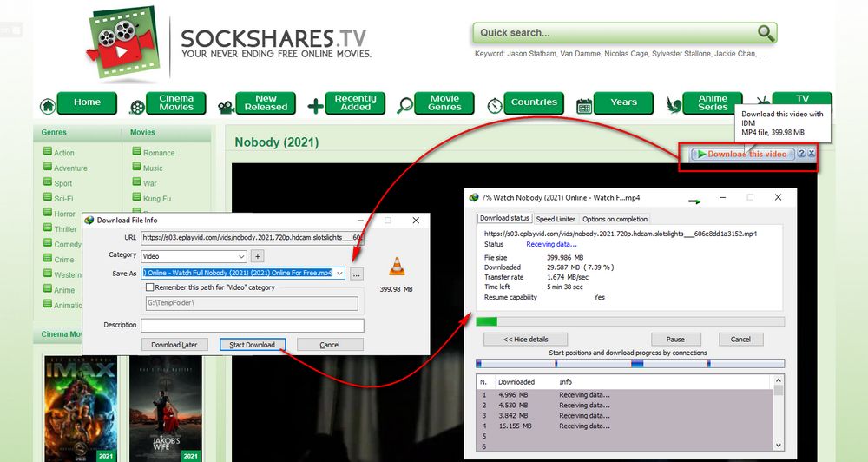The width and height of the screenshot is (868, 462).
Task: Click the list icon beside Action genre
Action: [48, 151]
